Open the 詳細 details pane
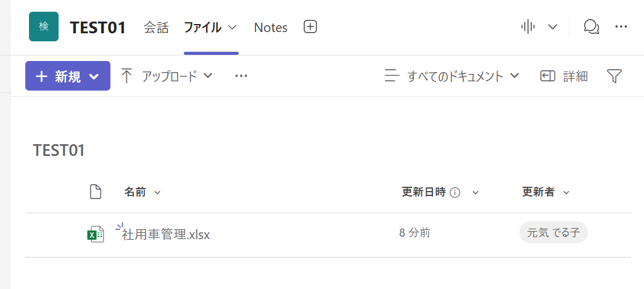Screen dimensions: 644x289 point(564,76)
